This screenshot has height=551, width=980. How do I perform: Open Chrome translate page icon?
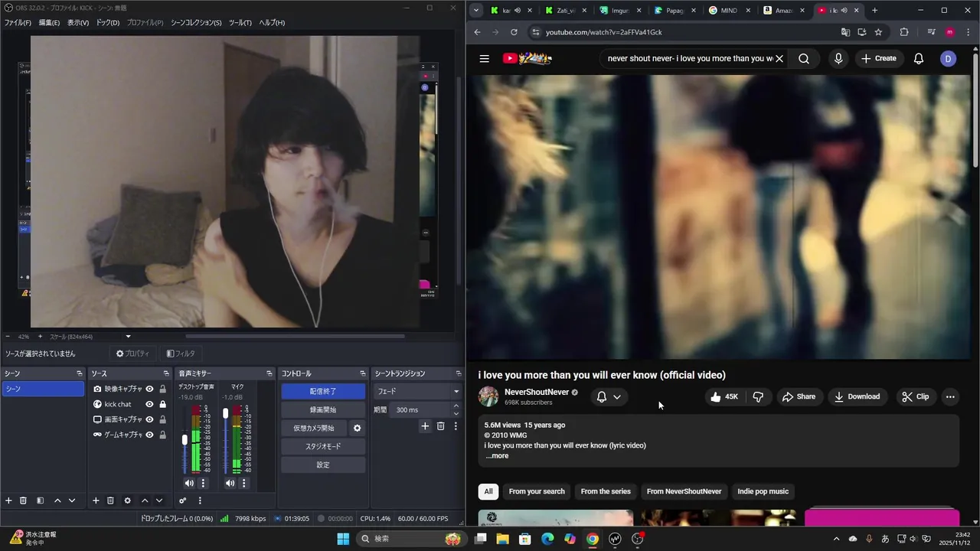click(845, 32)
